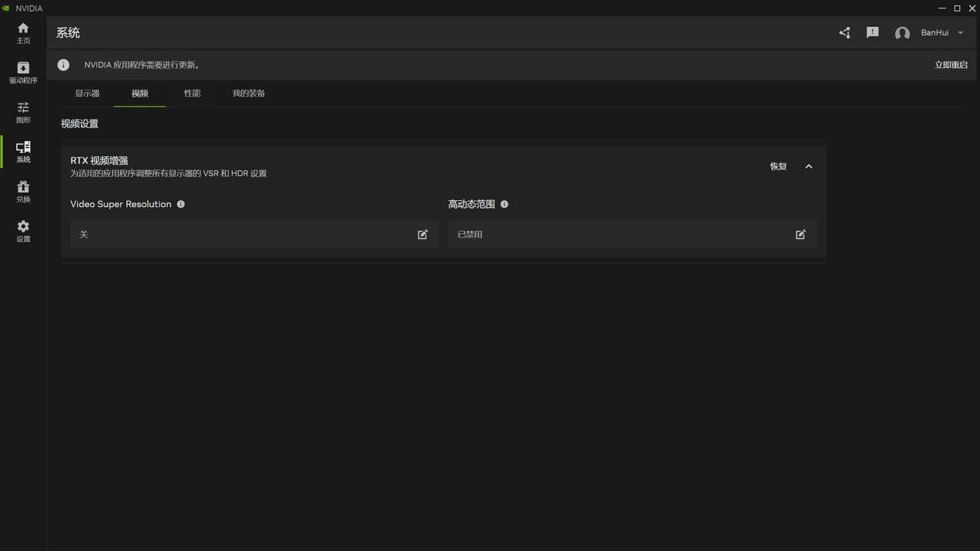Expand the BanHui account dropdown arrow
980x551 pixels.
[961, 33]
